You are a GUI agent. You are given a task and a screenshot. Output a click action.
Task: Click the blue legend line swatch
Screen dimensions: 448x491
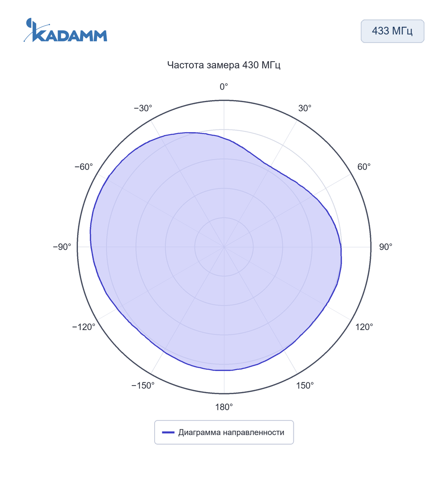point(168,433)
